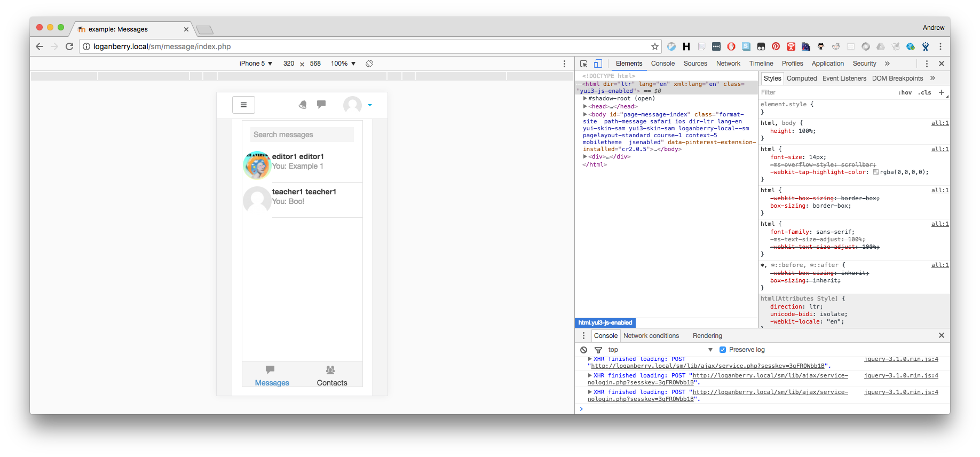Image resolution: width=980 pixels, height=457 pixels.
Task: Close DevTools panel
Action: 942,64
